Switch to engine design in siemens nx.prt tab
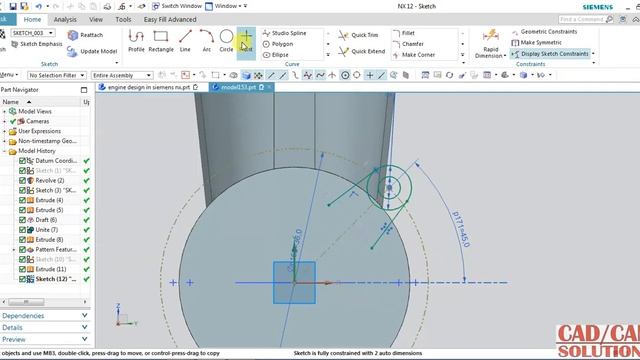 click(149, 87)
